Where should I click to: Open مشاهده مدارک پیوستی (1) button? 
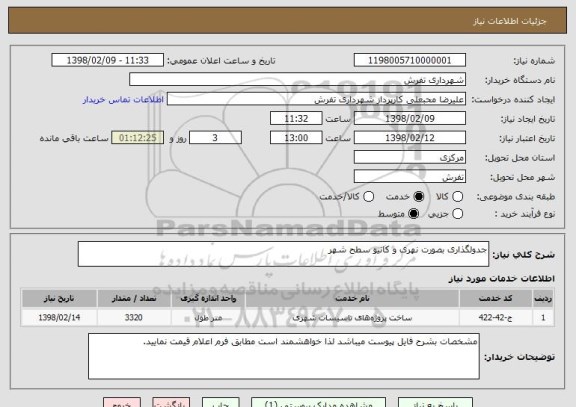318,403
